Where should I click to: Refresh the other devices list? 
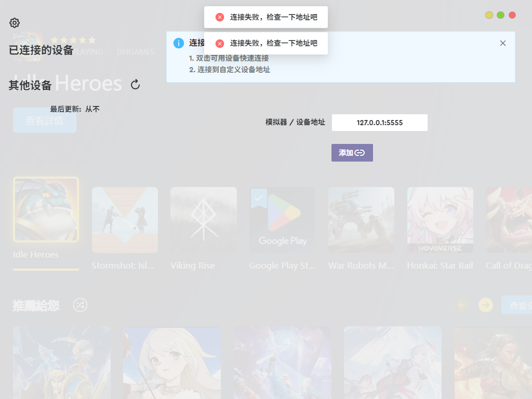pos(136,85)
